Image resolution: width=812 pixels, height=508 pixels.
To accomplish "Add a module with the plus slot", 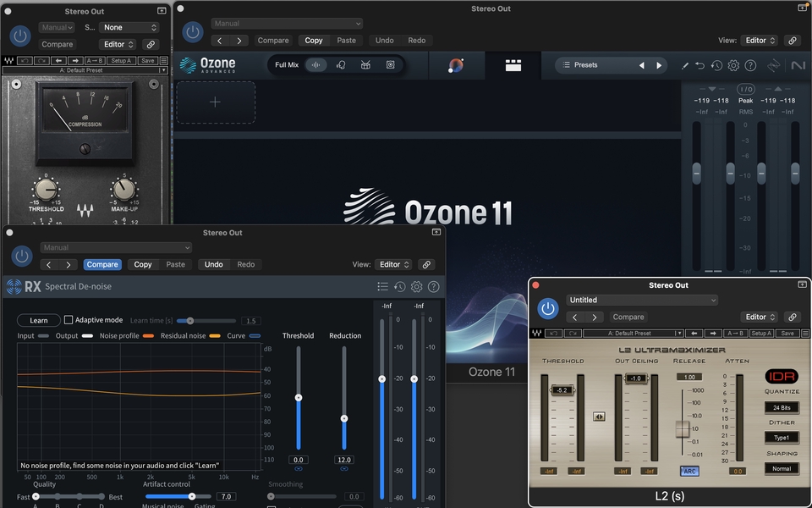I will coord(215,102).
